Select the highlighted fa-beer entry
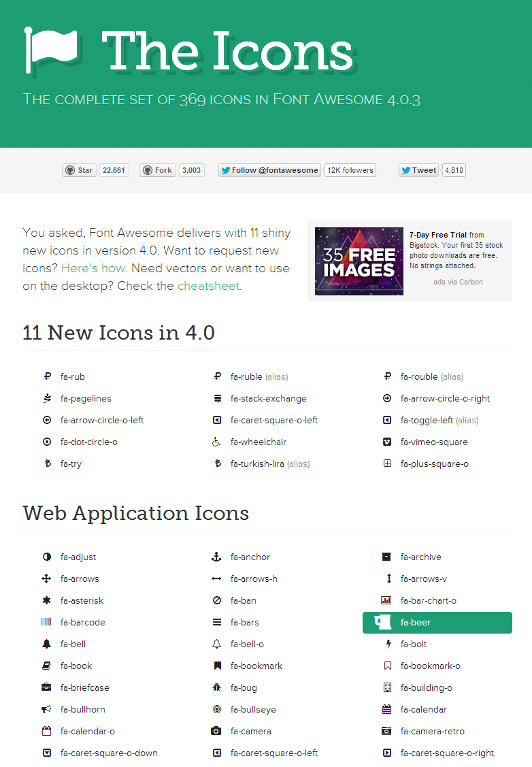The height and width of the screenshot is (767, 532). pos(437,622)
